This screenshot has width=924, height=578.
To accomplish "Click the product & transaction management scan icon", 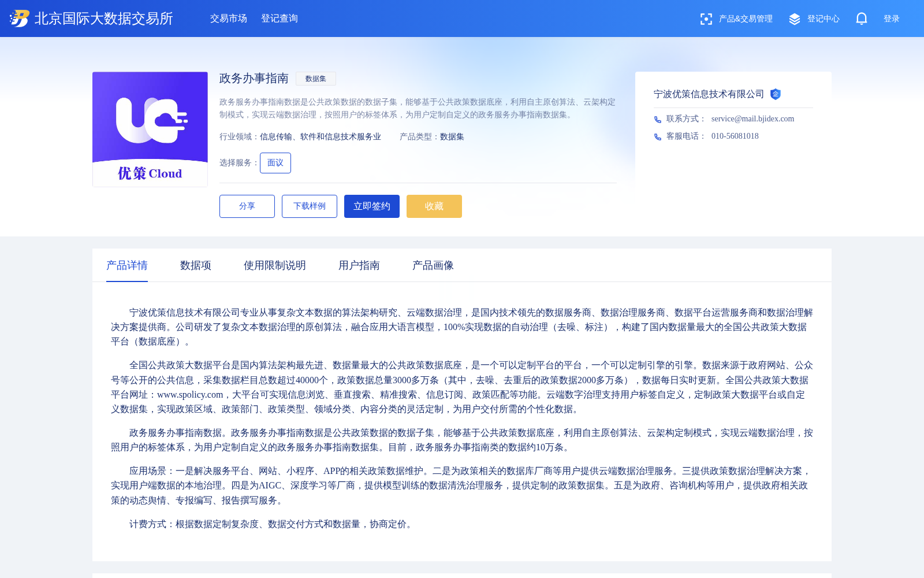I will click(x=706, y=19).
